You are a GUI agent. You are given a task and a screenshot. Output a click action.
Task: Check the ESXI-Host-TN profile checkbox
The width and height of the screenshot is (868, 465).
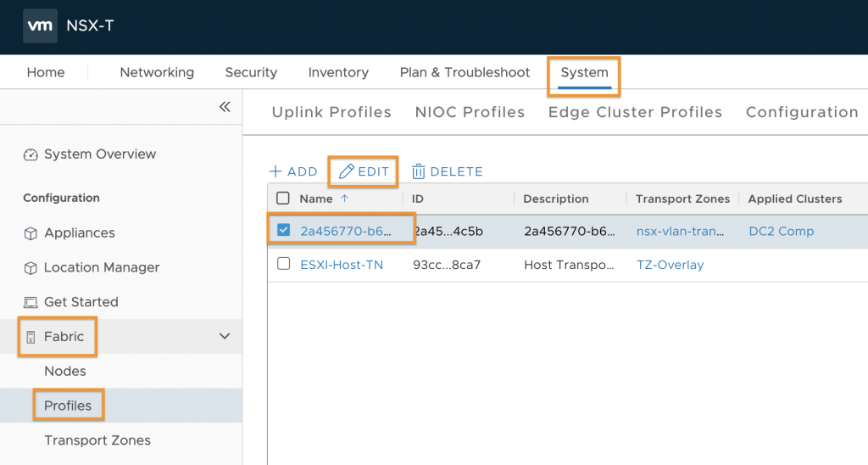(283, 264)
